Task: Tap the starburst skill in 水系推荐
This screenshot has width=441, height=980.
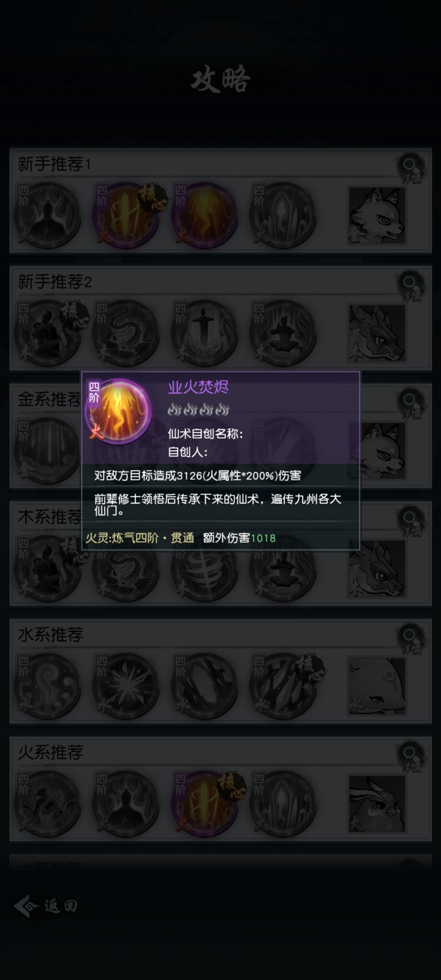Action: (126, 686)
